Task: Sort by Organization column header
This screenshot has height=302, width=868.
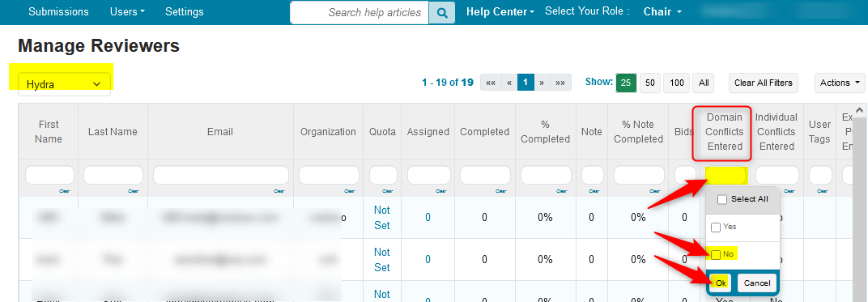Action: (x=328, y=132)
